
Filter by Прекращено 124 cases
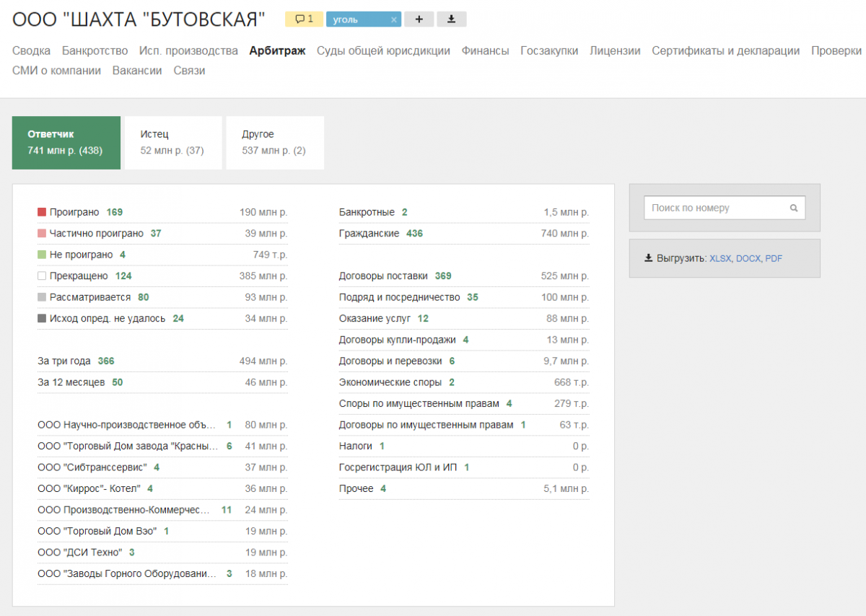pyautogui.click(x=162, y=276)
